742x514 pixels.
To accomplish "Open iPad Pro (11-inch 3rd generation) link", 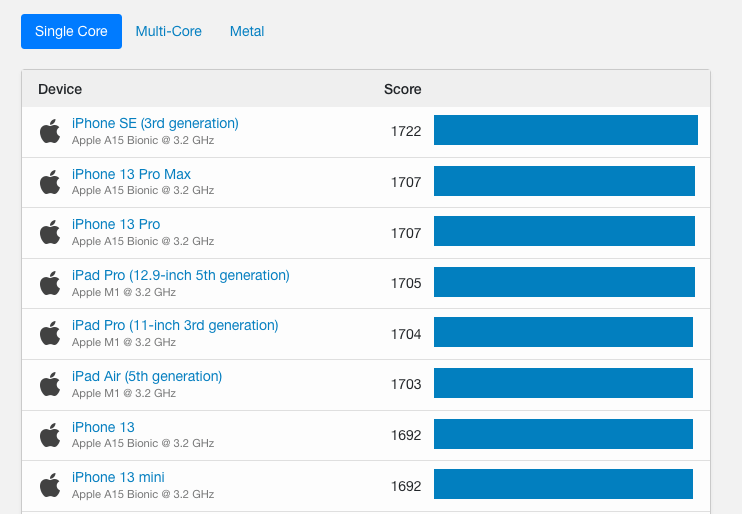I will [175, 325].
